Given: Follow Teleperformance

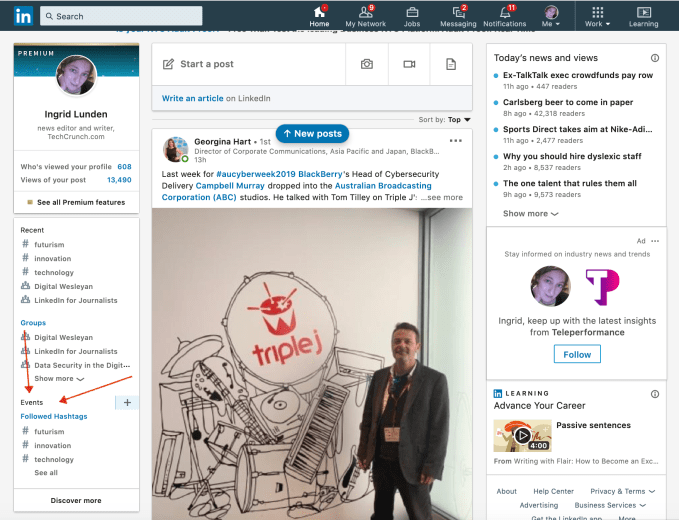Looking at the screenshot, I should [x=577, y=354].
